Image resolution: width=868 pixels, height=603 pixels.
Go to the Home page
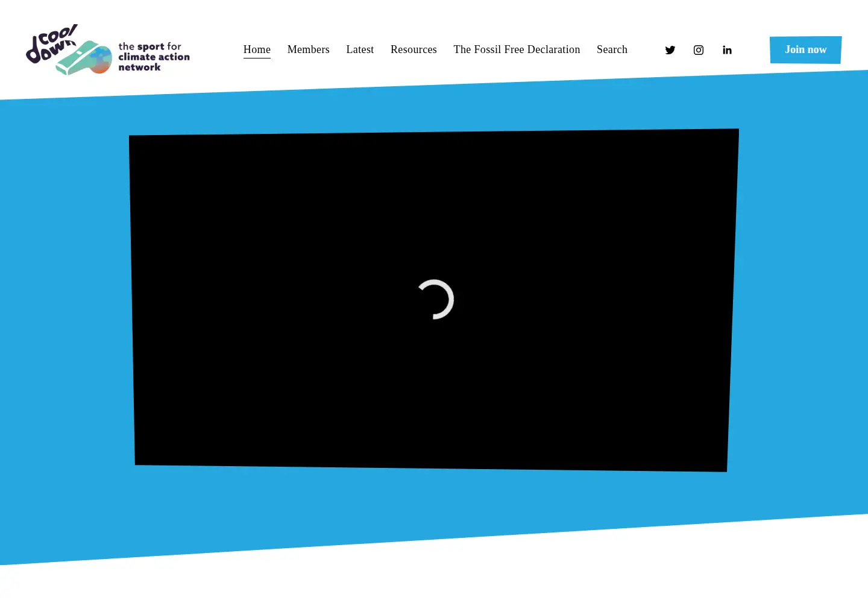[257, 49]
